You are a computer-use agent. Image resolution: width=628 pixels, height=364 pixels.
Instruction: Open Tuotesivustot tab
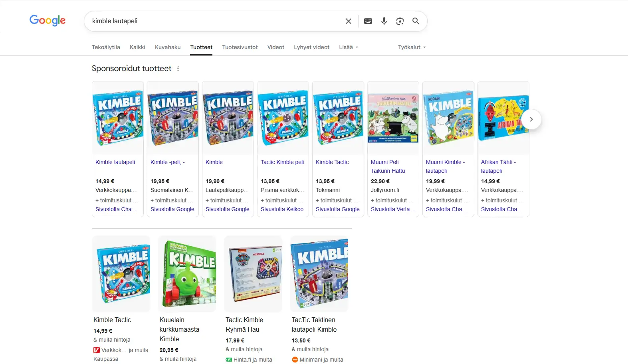coord(240,47)
